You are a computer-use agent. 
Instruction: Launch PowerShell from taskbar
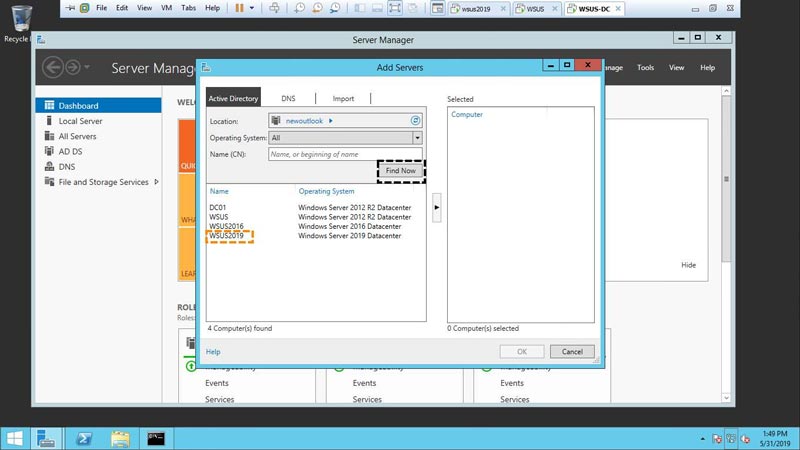(84, 438)
